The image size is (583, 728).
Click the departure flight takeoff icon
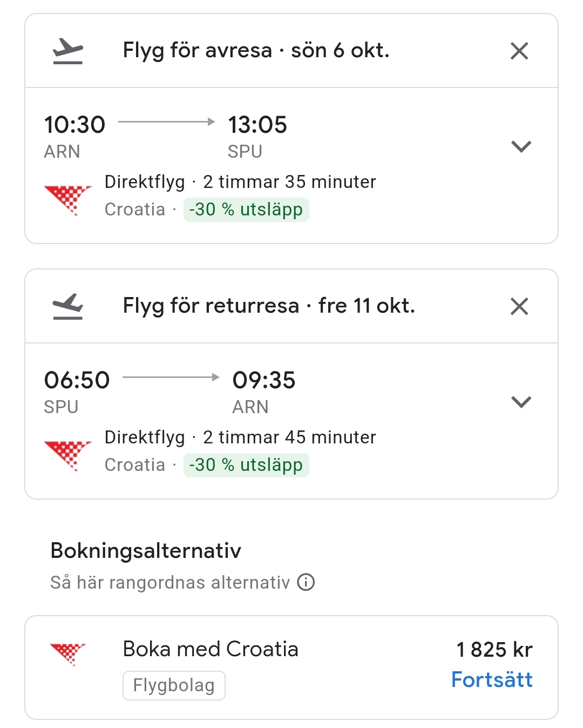[68, 51]
